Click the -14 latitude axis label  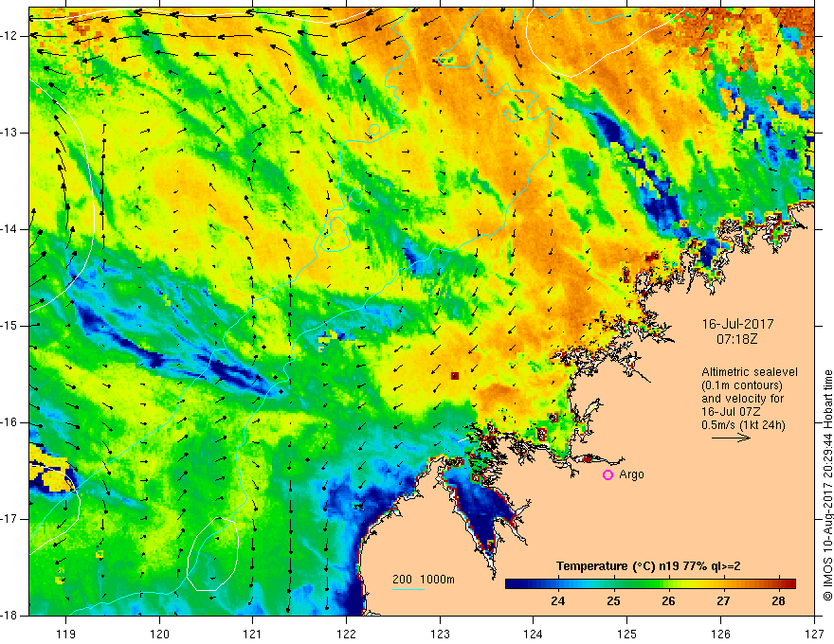coord(9,229)
